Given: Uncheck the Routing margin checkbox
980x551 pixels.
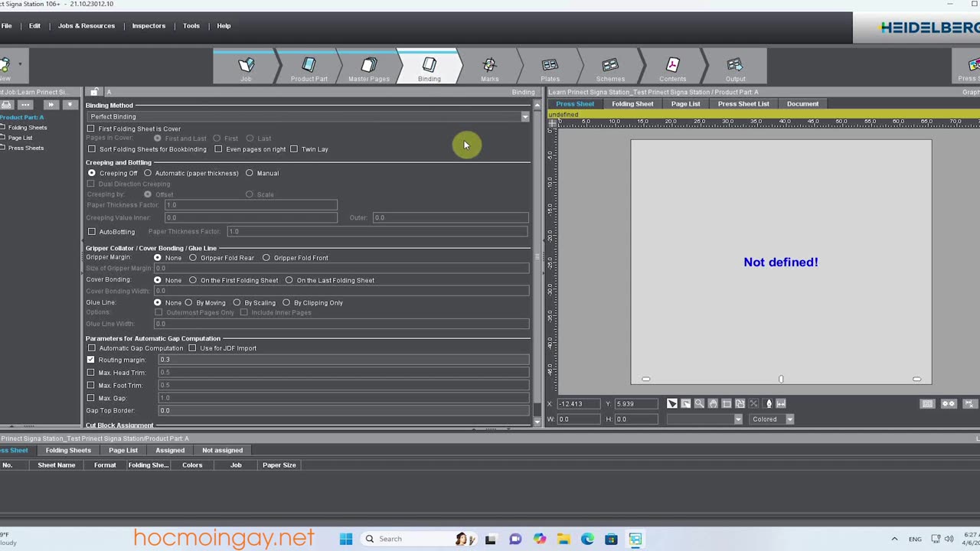Looking at the screenshot, I should [91, 360].
